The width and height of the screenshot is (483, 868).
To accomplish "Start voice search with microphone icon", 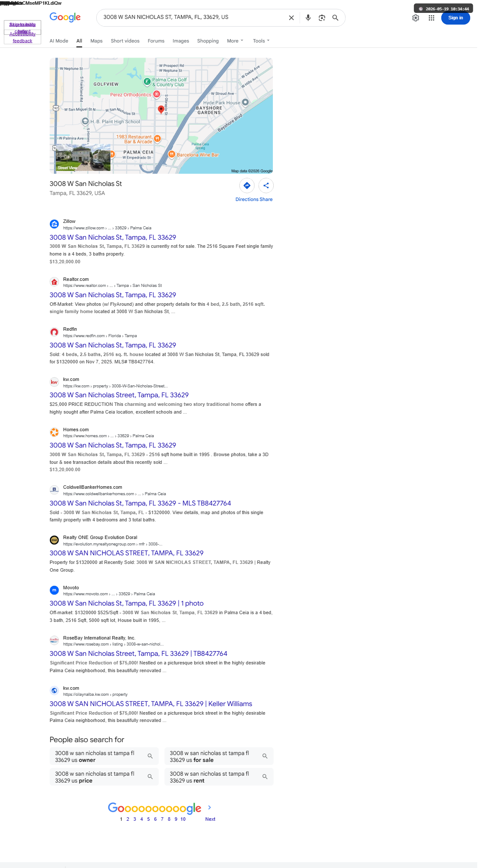I will [308, 18].
